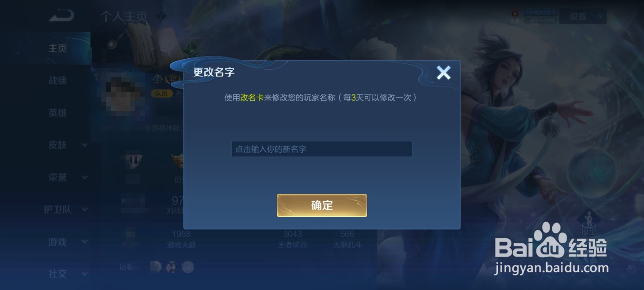
Task: Focus the new name input field
Action: [322, 149]
